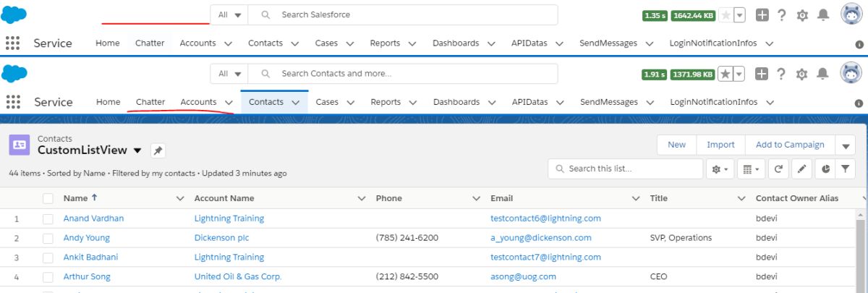Click Search this list field

tap(626, 169)
